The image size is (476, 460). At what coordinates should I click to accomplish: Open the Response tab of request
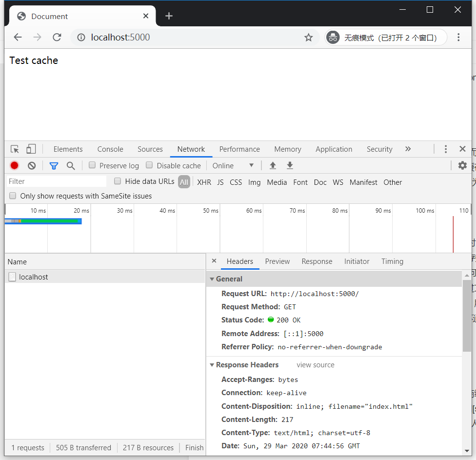(x=317, y=261)
